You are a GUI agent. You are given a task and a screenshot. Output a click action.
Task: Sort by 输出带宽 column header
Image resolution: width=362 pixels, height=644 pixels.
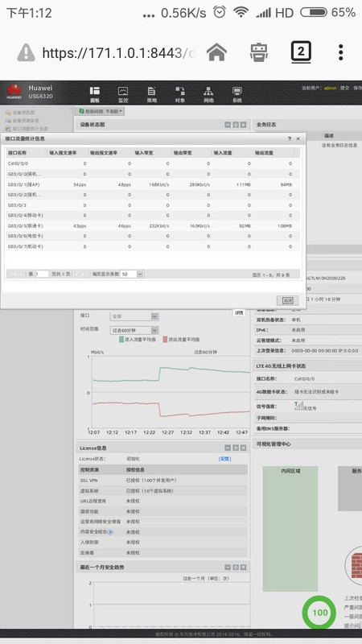[x=191, y=153]
